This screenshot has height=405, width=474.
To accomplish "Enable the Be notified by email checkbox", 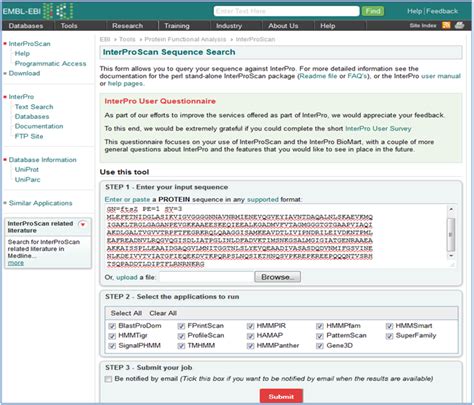I will pyautogui.click(x=108, y=379).
